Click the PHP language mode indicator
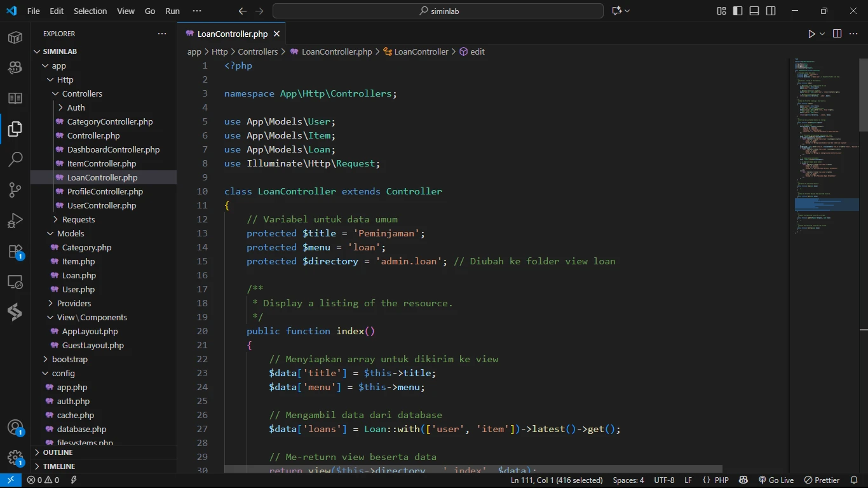This screenshot has width=868, height=488. (x=722, y=480)
